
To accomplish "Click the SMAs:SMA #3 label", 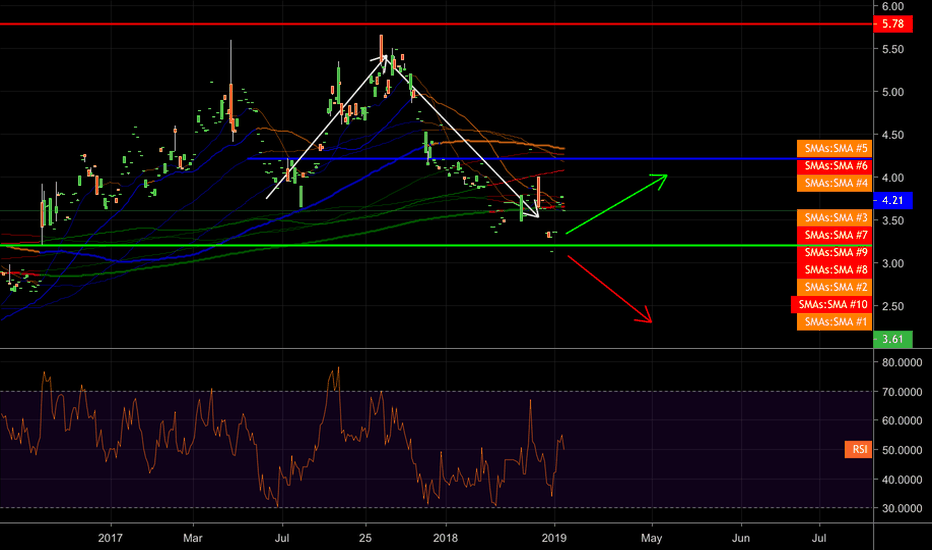I will click(x=835, y=218).
